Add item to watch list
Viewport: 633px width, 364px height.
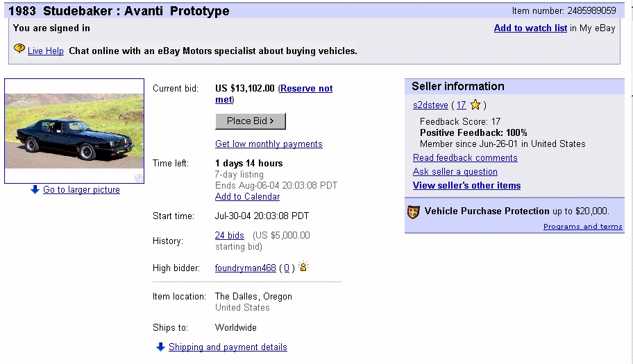coord(530,28)
